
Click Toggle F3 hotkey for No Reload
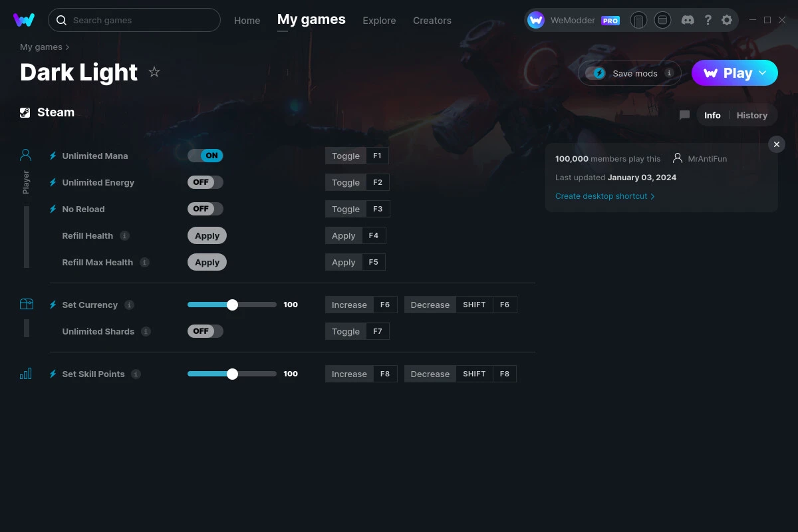click(357, 209)
